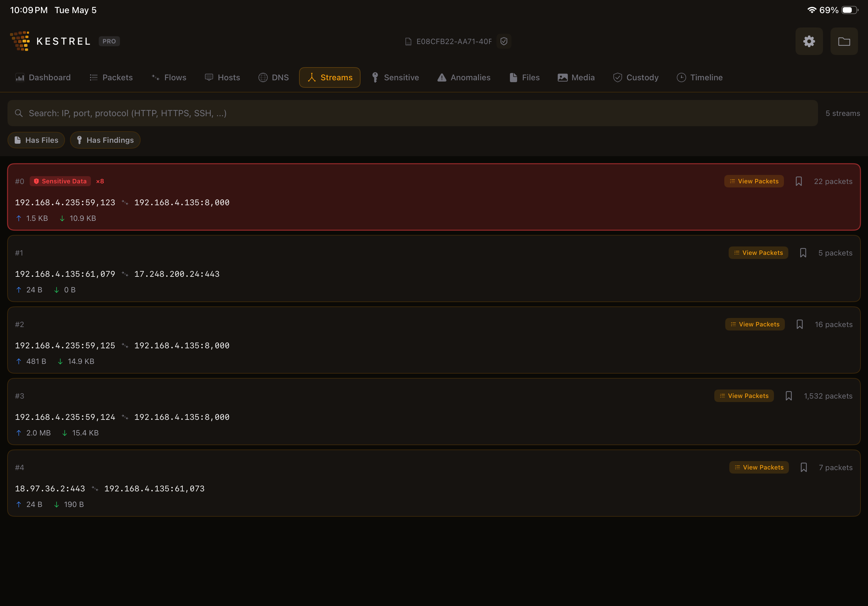The height and width of the screenshot is (606, 868).
Task: Click the 1,532 packets count
Action: pyautogui.click(x=828, y=396)
